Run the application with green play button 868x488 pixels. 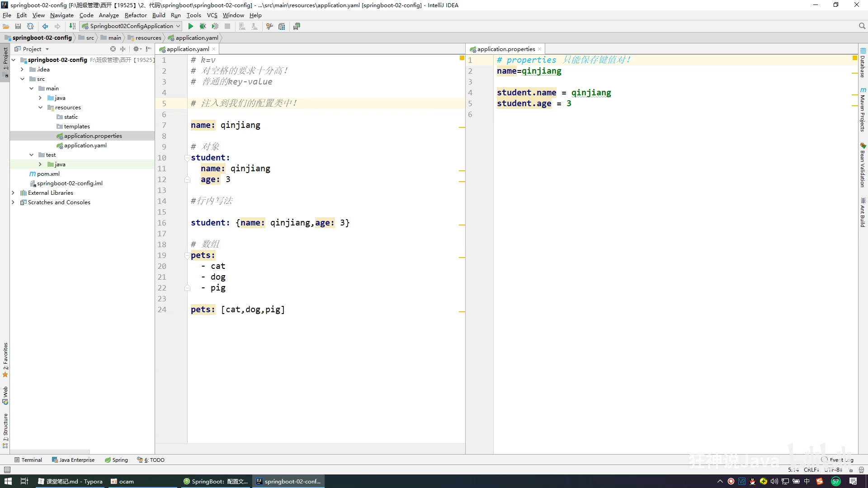coord(190,26)
